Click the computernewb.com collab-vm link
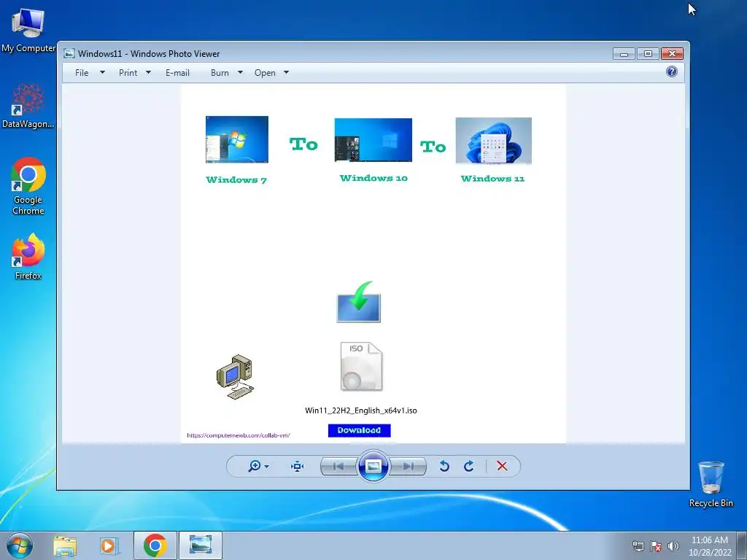Viewport: 747px width, 560px height. (239, 435)
